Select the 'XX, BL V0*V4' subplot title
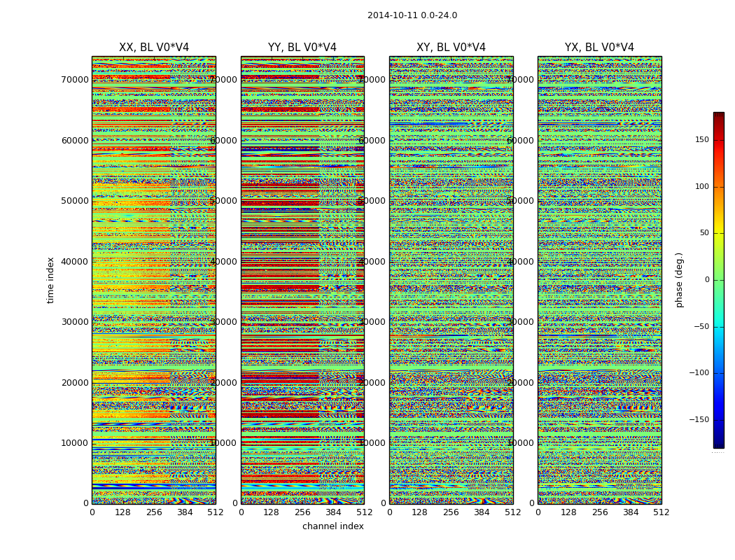The width and height of the screenshot is (735, 560). 154,48
